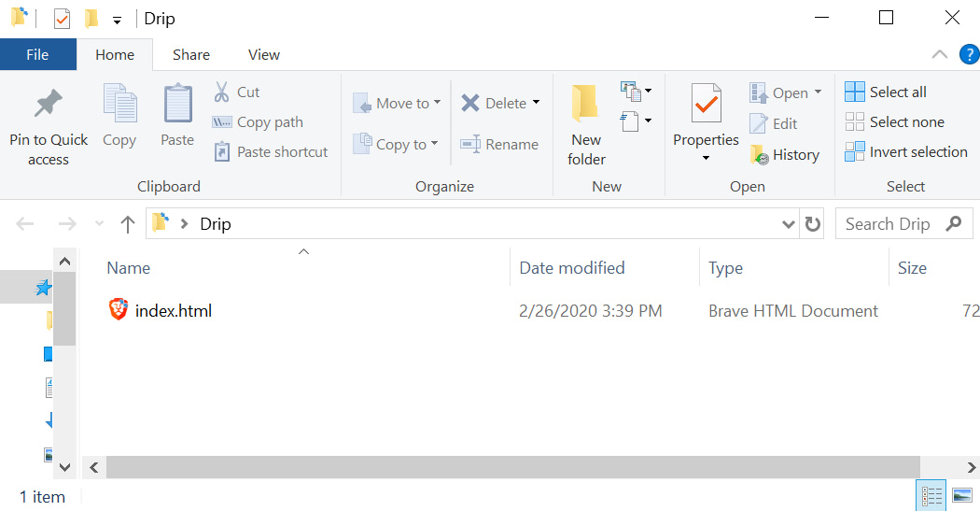
Task: Refresh the Drip folder view
Action: 813,224
